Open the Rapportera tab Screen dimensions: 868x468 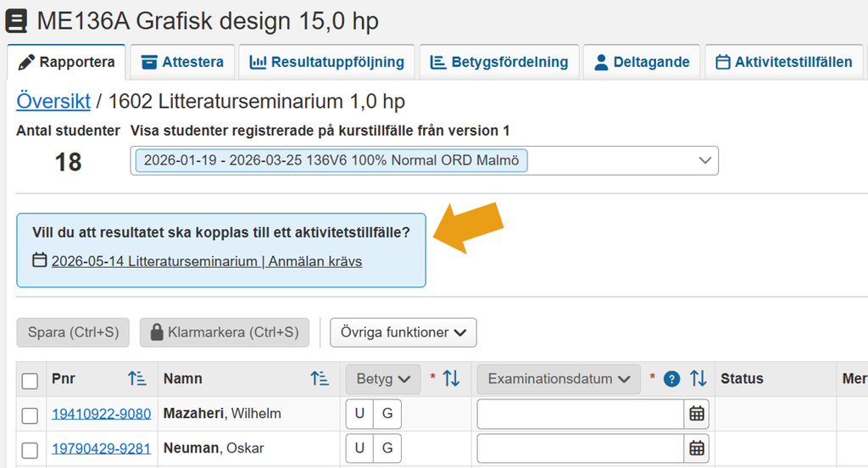[x=66, y=62]
